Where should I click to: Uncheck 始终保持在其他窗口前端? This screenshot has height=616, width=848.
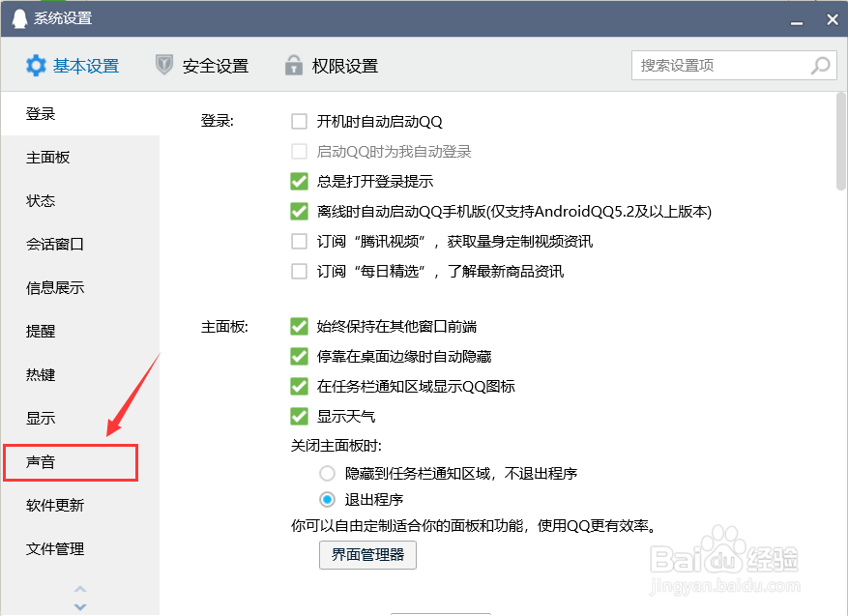tap(299, 326)
